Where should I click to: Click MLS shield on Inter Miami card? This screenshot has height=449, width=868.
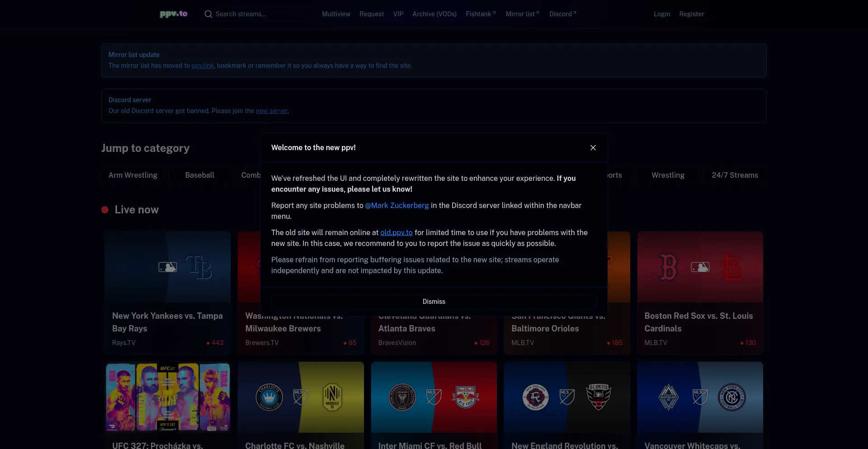coord(434,397)
